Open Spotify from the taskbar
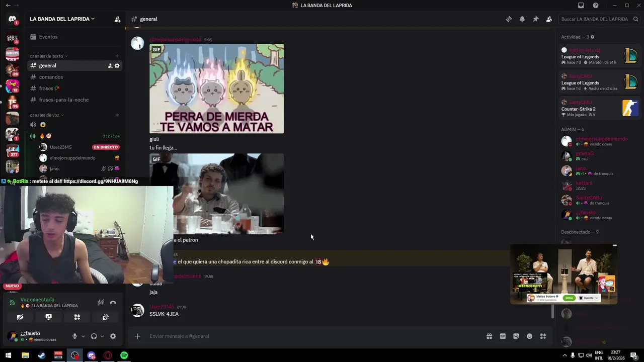The height and width of the screenshot is (362, 644). (x=124, y=355)
